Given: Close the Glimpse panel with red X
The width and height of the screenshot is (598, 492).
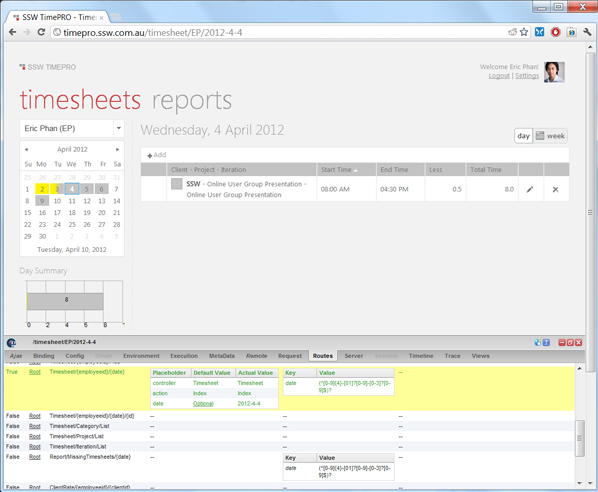Looking at the screenshot, I should [x=579, y=342].
